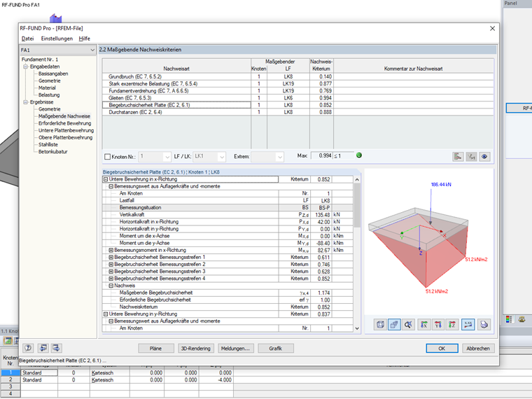Select the Grundbruch (EC 7, 6.5.2) row
This screenshot has width=532, height=399.
298,77
